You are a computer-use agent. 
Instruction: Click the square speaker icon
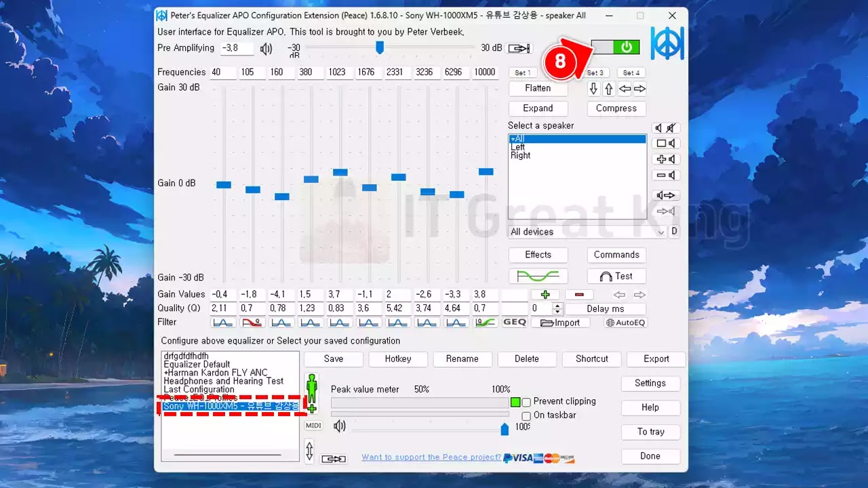coord(667,143)
